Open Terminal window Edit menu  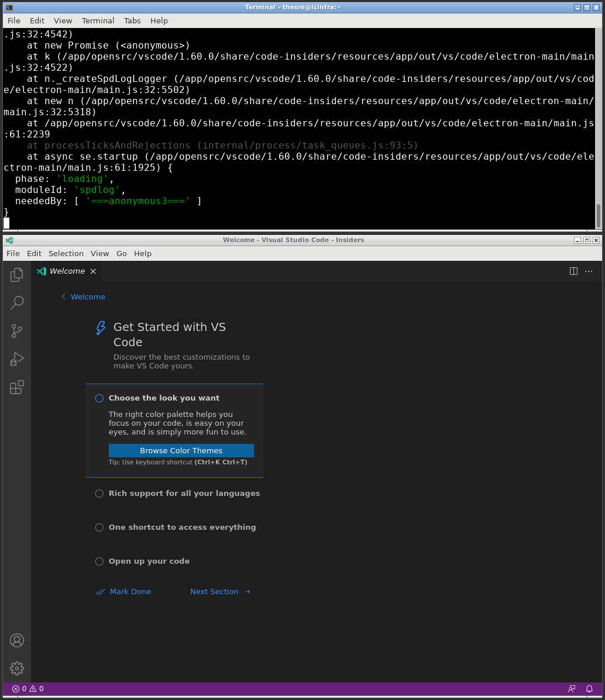point(37,20)
